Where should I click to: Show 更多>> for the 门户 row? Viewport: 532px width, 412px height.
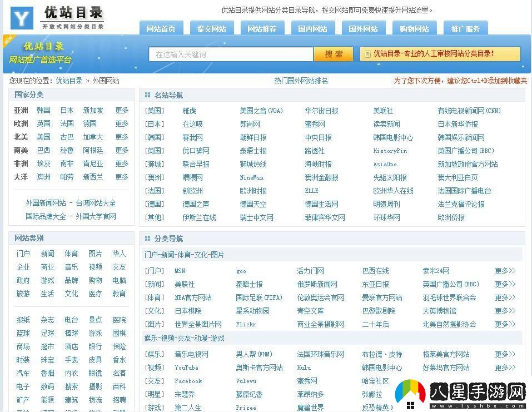(505, 271)
